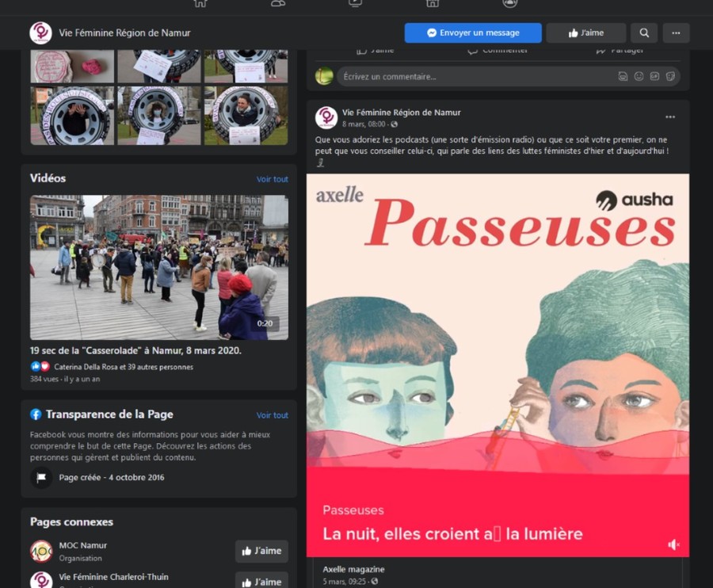Send a message with Envoyer un message
The height and width of the screenshot is (588, 713).
(x=473, y=32)
